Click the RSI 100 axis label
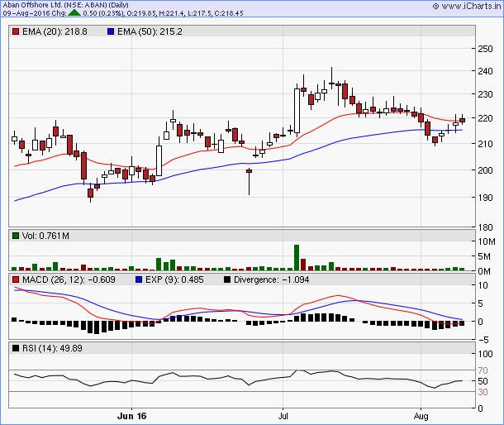 point(485,354)
